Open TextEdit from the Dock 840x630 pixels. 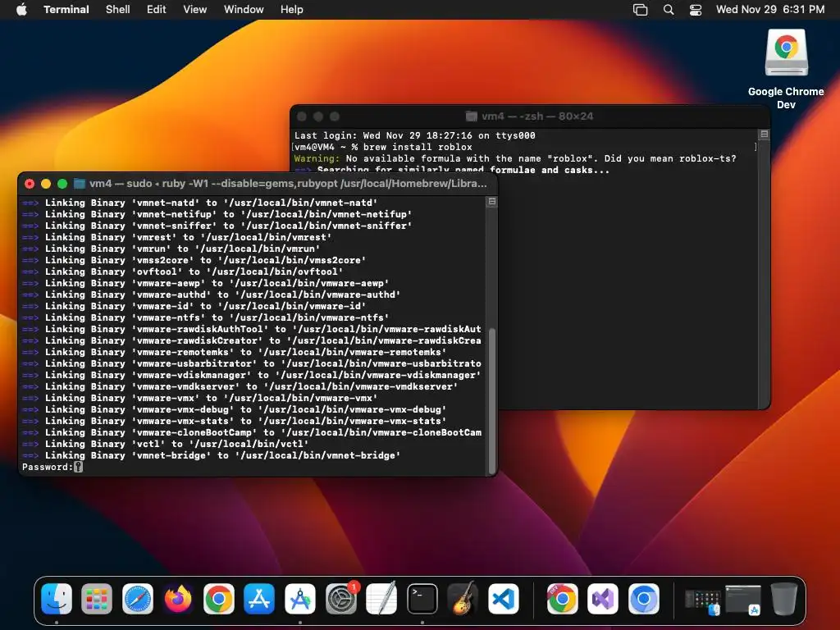coord(381,598)
